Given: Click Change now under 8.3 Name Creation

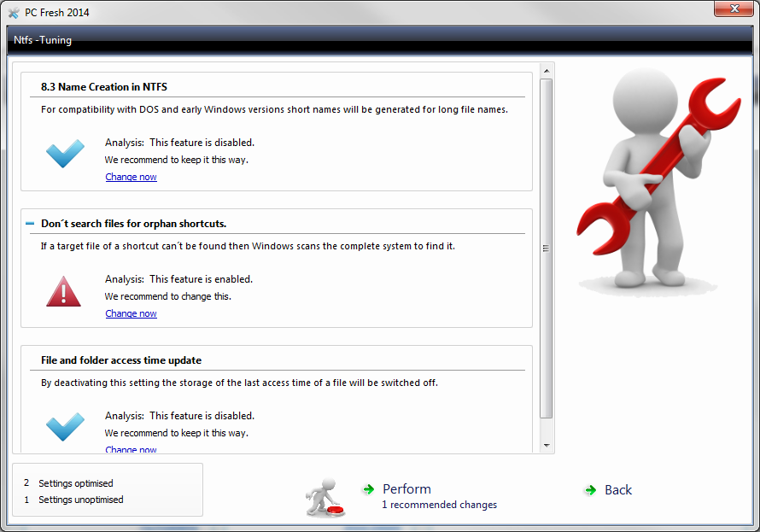Looking at the screenshot, I should pos(131,177).
